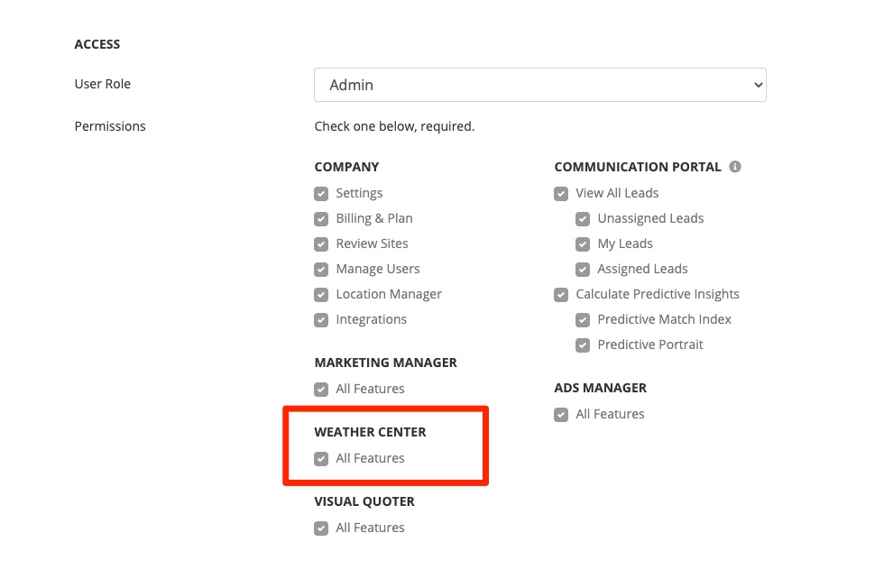
Task: Toggle the Settings checkbox
Action: (x=321, y=193)
